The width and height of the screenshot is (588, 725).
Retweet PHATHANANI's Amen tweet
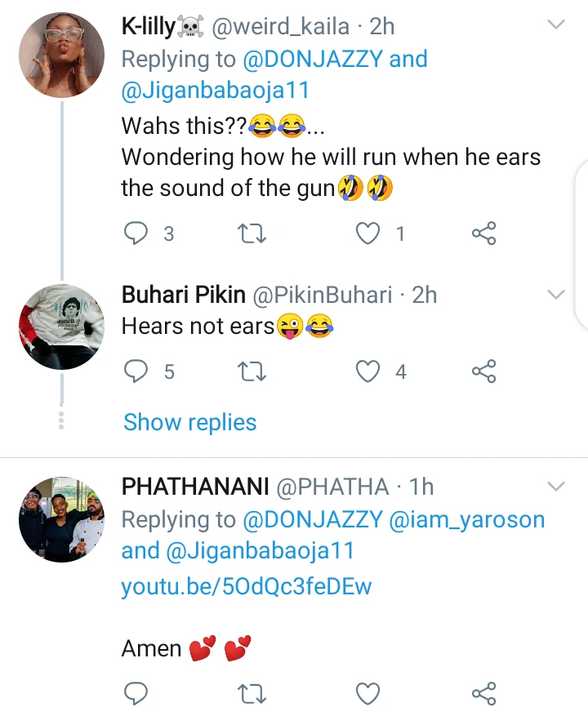(x=253, y=694)
